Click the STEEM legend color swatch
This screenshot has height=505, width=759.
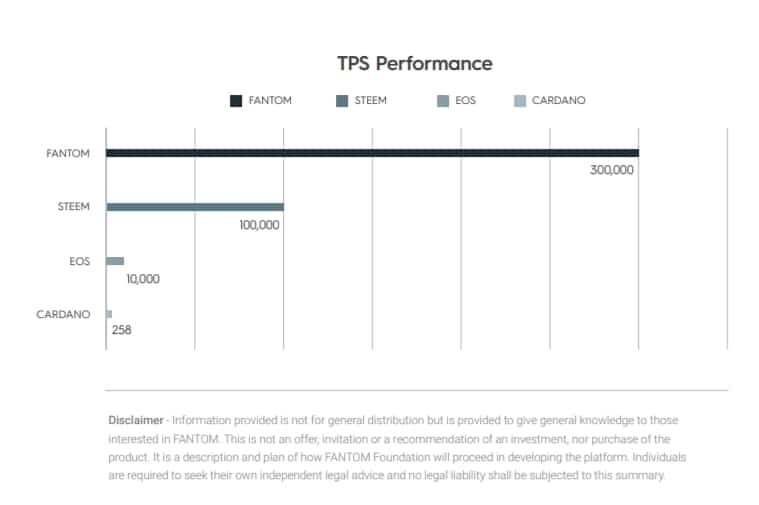click(x=342, y=101)
